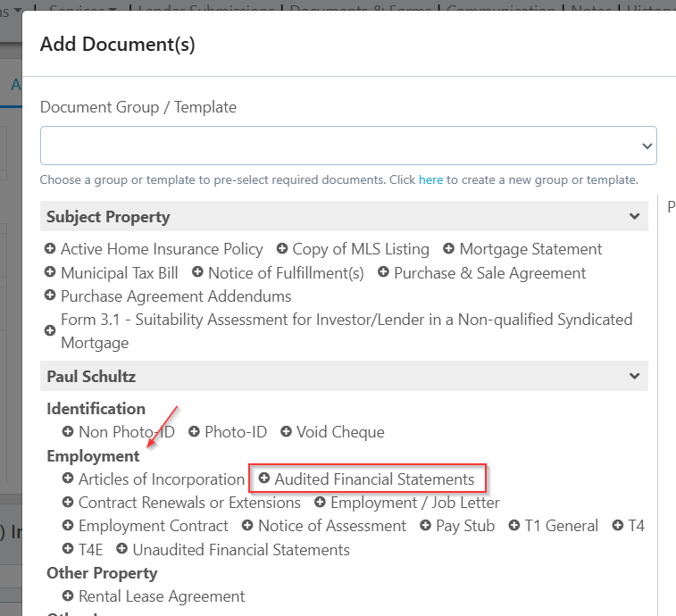Click plus icon beside Rental Lease Agreement
676x616 pixels.
68,596
